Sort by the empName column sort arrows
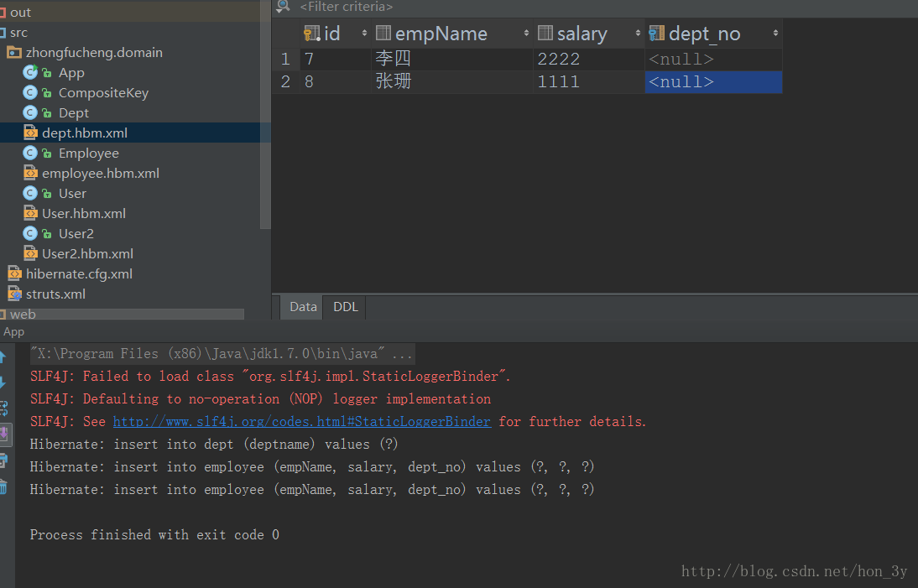 point(526,34)
